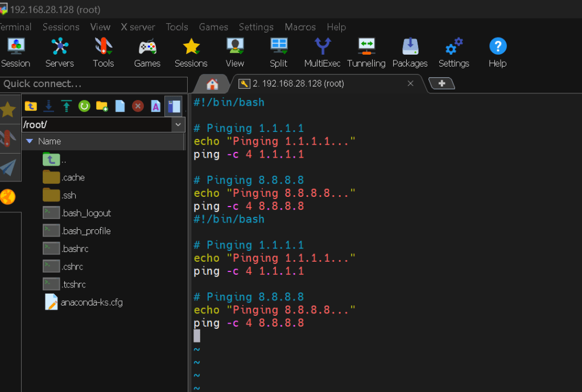This screenshot has width=582, height=392.
Task: Sort files by the Name column header
Action: (x=103, y=142)
